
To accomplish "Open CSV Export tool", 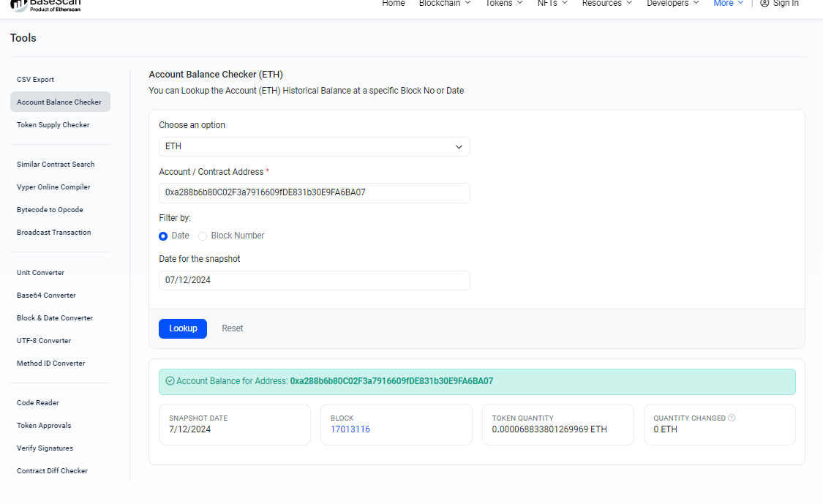I will pyautogui.click(x=35, y=79).
